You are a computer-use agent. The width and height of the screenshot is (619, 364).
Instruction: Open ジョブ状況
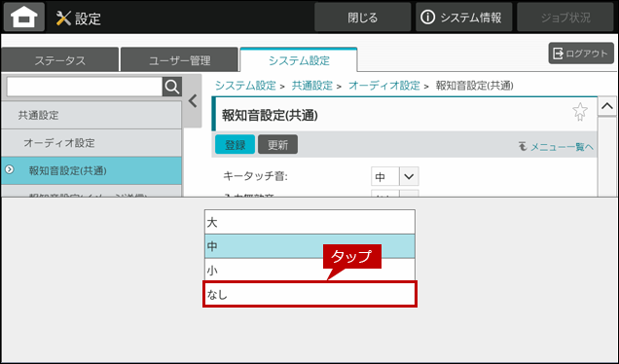click(565, 18)
